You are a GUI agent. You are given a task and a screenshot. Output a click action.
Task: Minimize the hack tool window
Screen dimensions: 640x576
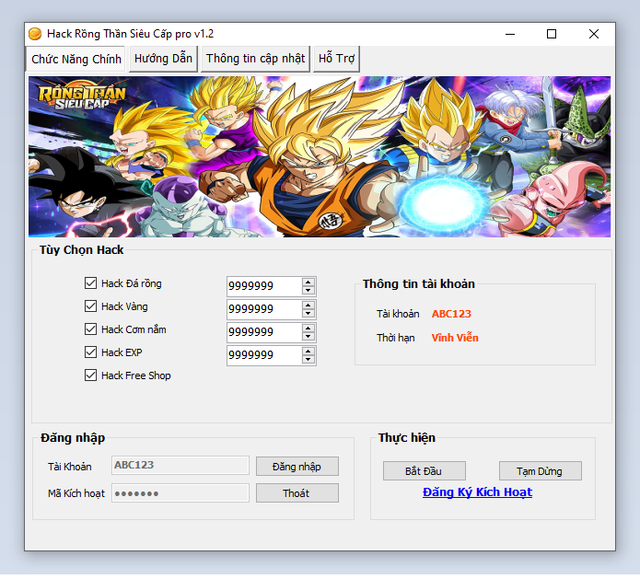(x=507, y=33)
